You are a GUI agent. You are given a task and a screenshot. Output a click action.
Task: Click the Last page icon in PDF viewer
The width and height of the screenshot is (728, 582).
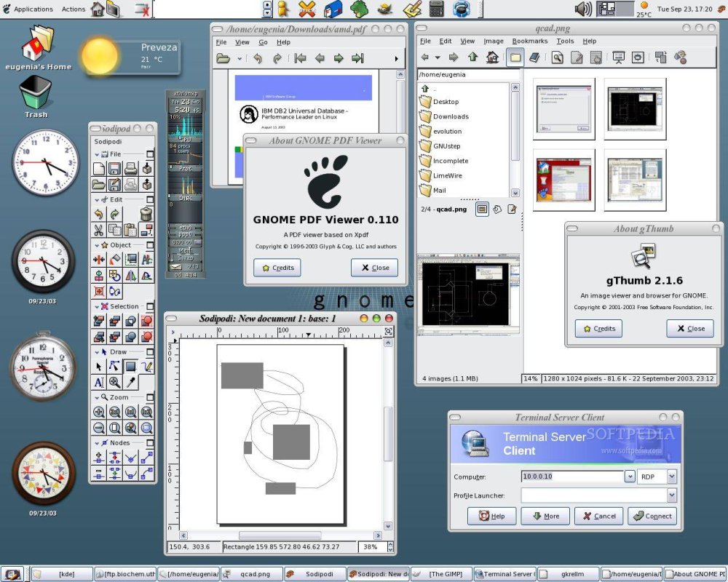[x=357, y=58]
